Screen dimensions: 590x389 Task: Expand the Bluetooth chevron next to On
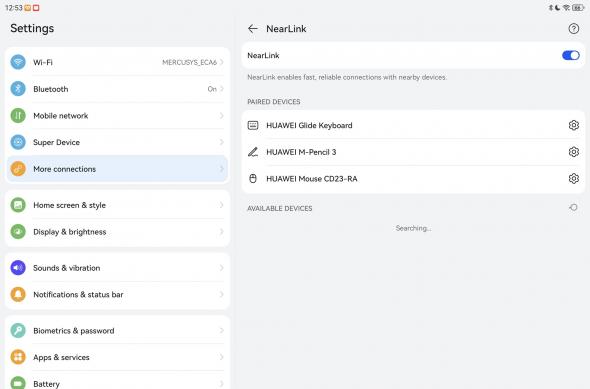[222, 89]
